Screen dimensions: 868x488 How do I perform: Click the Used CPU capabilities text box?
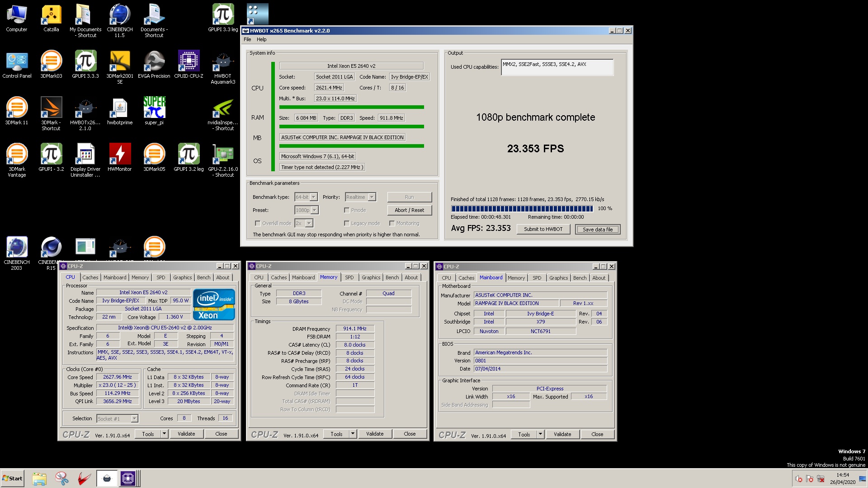(x=557, y=67)
